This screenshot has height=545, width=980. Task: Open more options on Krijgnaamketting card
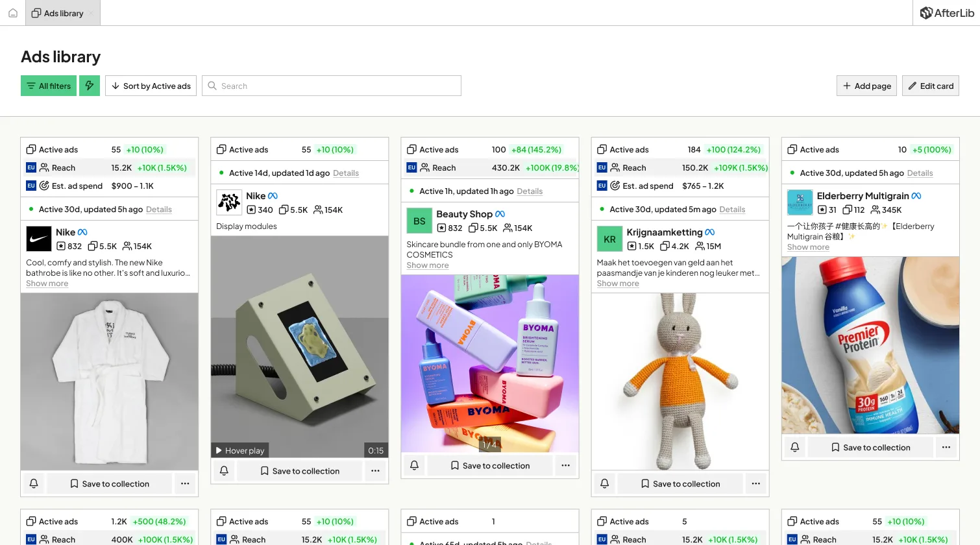pos(755,483)
